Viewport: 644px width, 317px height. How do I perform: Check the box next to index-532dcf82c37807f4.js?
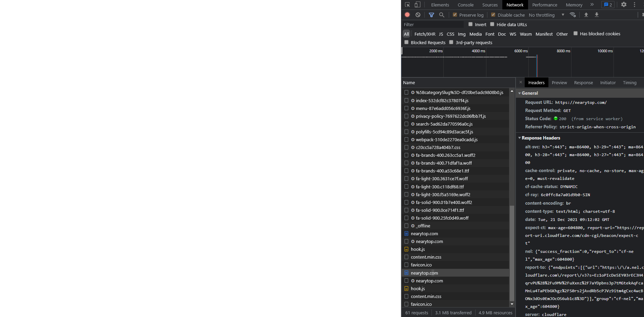click(x=406, y=100)
